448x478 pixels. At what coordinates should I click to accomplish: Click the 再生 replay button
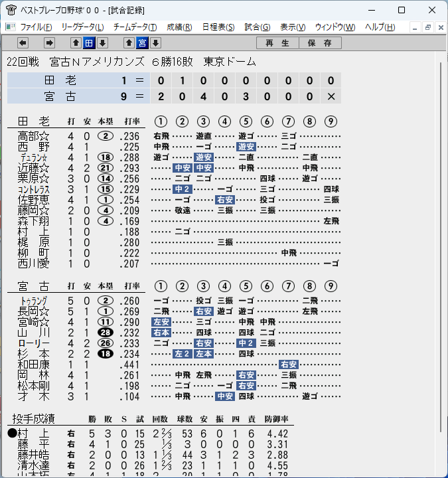coord(277,43)
